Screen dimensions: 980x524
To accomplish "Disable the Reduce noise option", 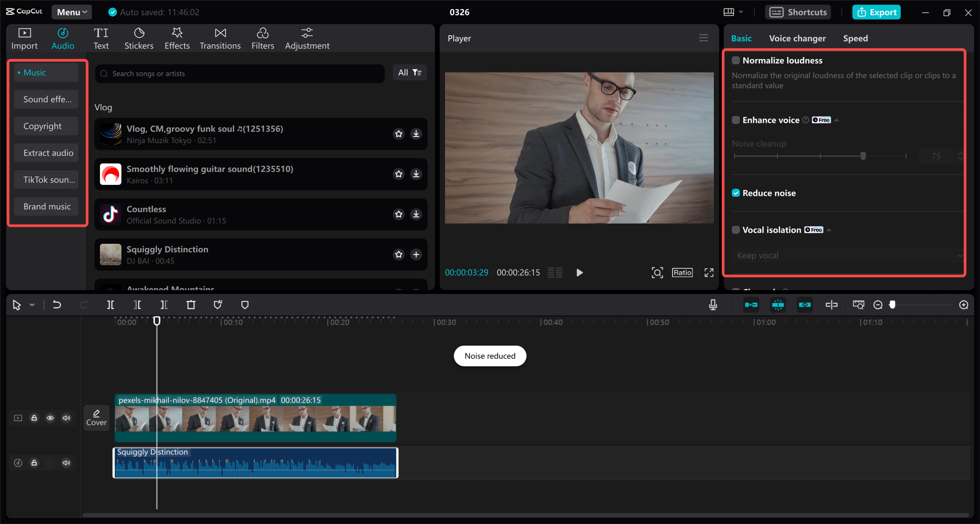I will 736,193.
